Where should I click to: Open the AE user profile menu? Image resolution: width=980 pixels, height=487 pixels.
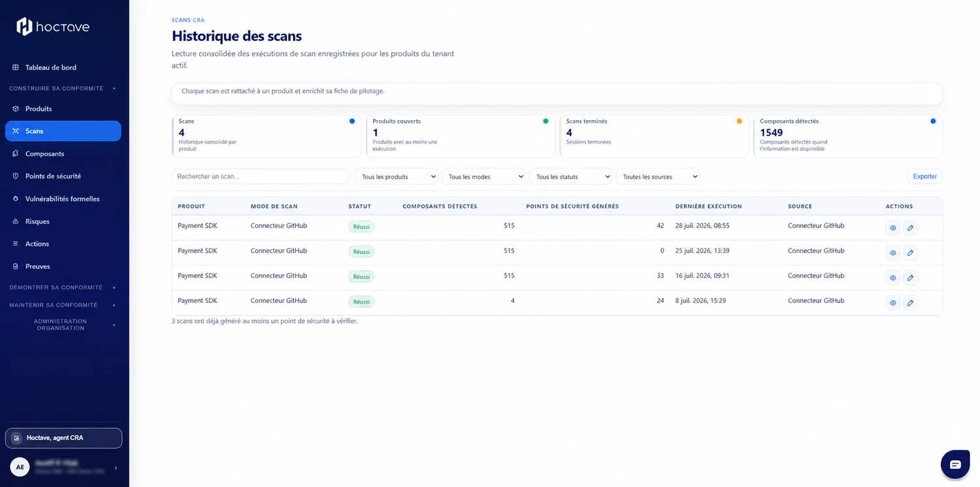pyautogui.click(x=63, y=467)
